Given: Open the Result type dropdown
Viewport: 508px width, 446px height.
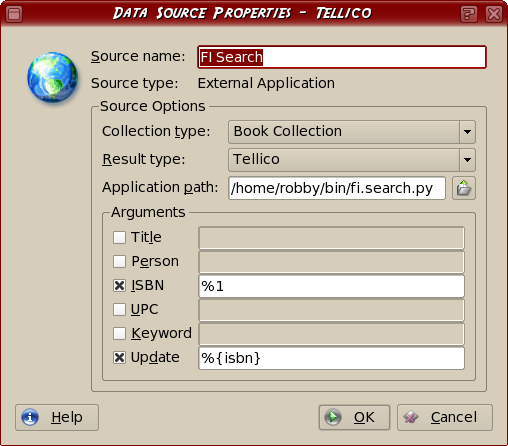Looking at the screenshot, I should click(x=352, y=160).
